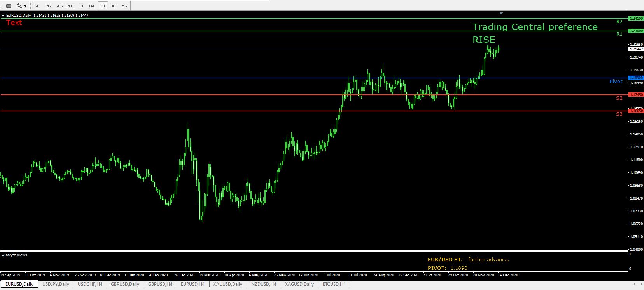
Task: Open the GBPUSD,H4 chart tab
Action: [x=160, y=284]
